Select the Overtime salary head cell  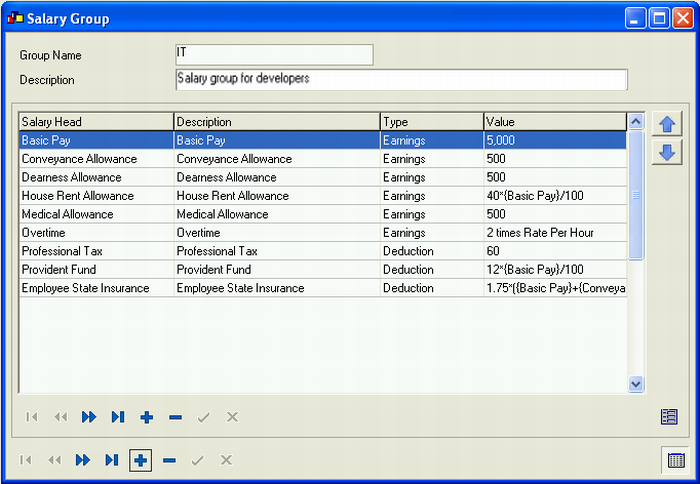point(96,233)
